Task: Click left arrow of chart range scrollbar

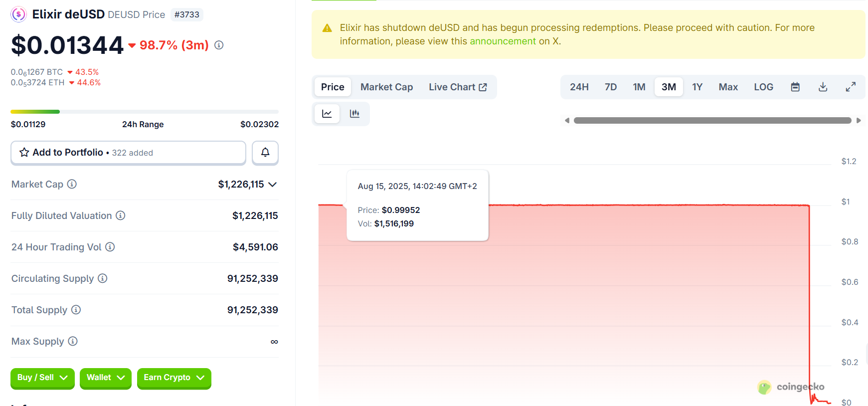Action: [567, 120]
